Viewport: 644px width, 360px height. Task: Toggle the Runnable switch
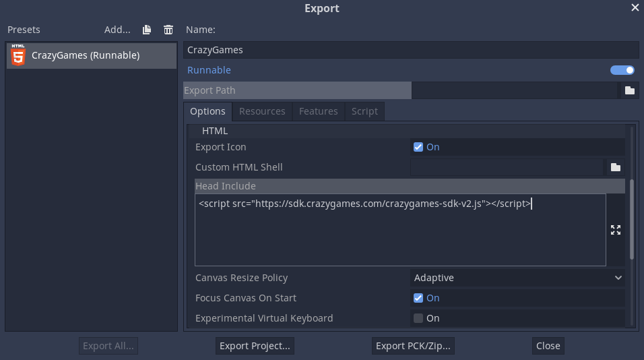pyautogui.click(x=622, y=70)
